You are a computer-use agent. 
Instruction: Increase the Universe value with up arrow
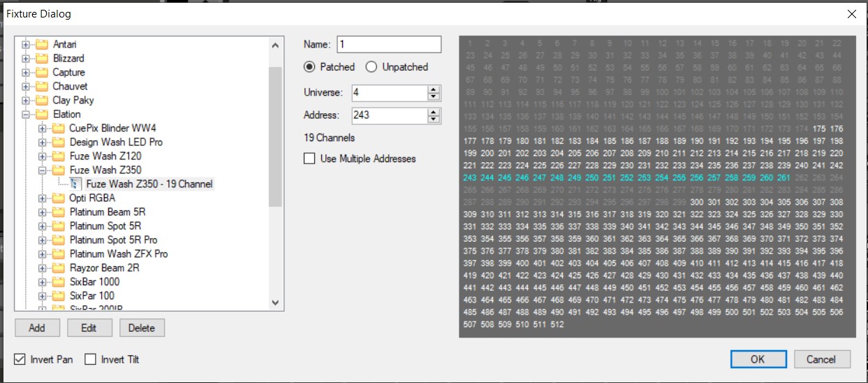pos(434,89)
